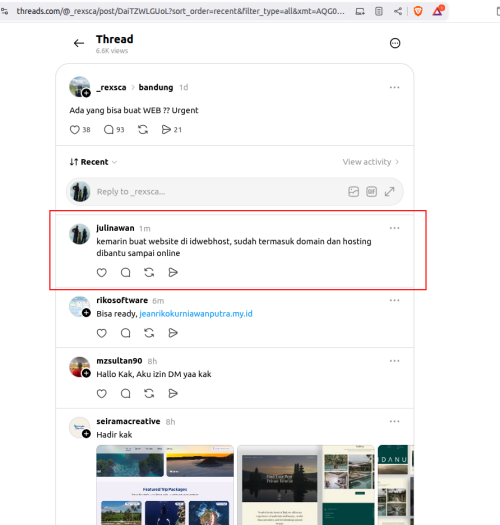The width and height of the screenshot is (500, 525).
Task: Expand the reply composer with arrows icon
Action: click(x=389, y=192)
